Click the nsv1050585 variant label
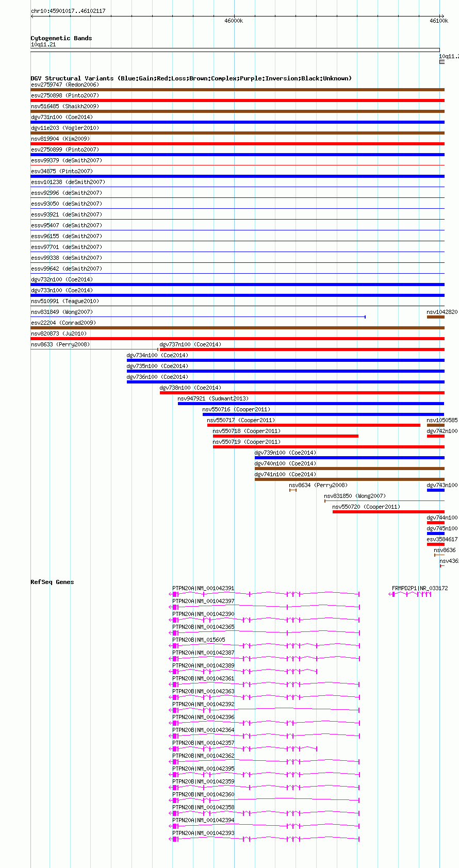Image resolution: width=459 pixels, height=868 pixels. coord(442,420)
